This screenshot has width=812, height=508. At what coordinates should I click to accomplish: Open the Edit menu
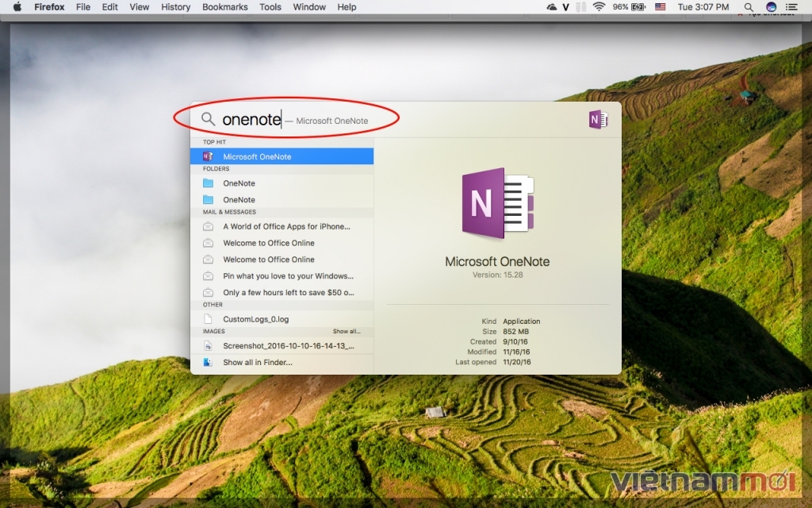(109, 6)
